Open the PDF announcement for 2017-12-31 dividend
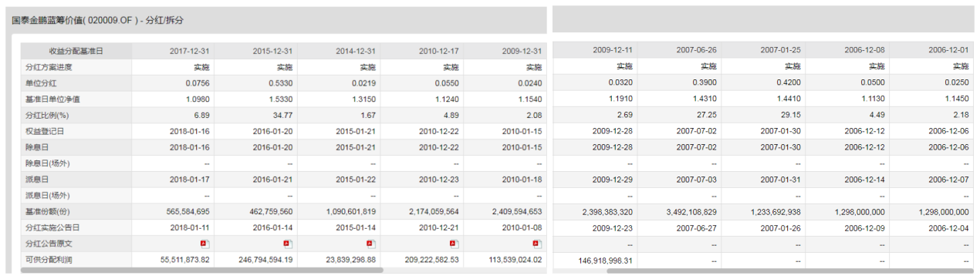The width and height of the screenshot is (980, 279). point(205,244)
